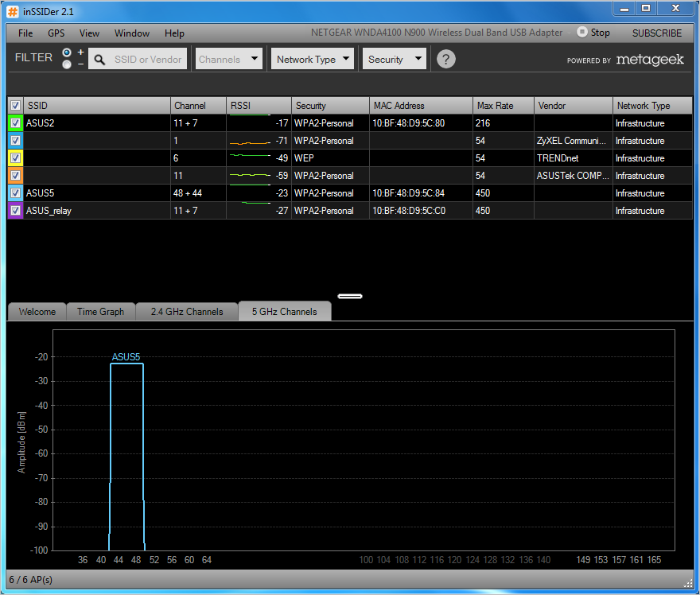700x595 pixels.
Task: Select the minus filter radio button
Action: (x=67, y=64)
